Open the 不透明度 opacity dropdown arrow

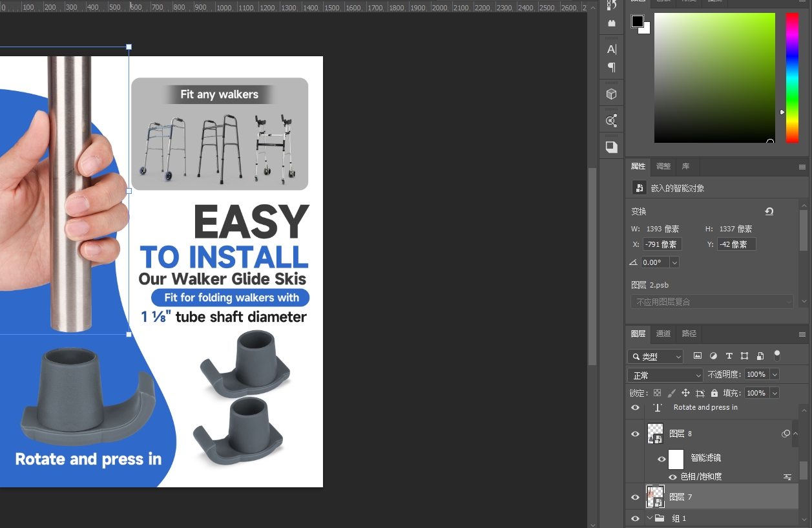click(775, 375)
